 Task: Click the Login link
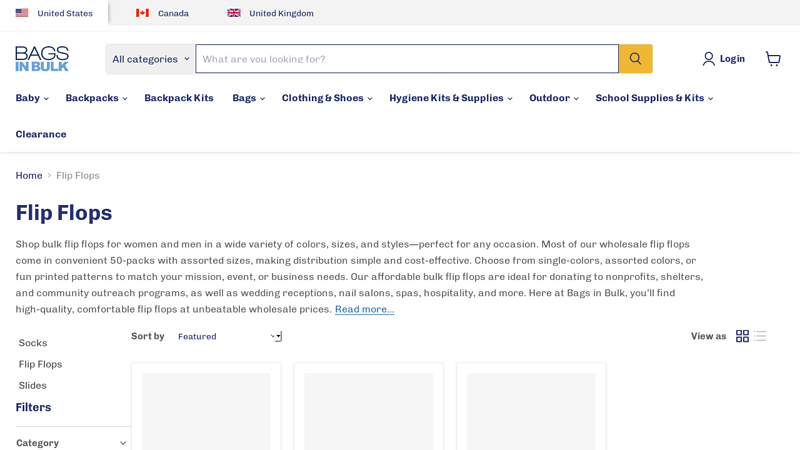[x=723, y=59]
